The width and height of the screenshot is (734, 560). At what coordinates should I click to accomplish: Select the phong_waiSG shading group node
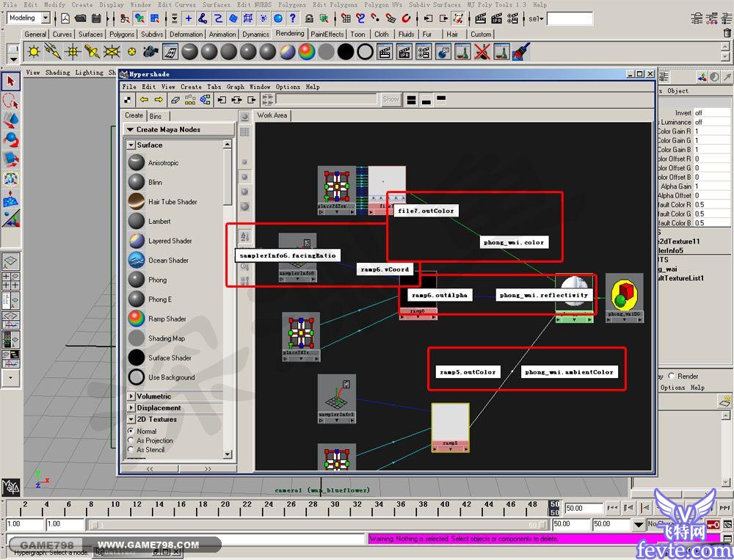point(625,297)
